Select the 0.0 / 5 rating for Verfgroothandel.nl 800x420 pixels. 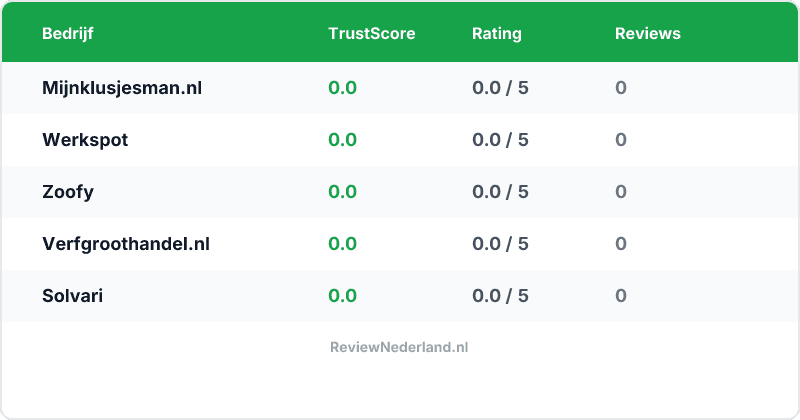500,244
